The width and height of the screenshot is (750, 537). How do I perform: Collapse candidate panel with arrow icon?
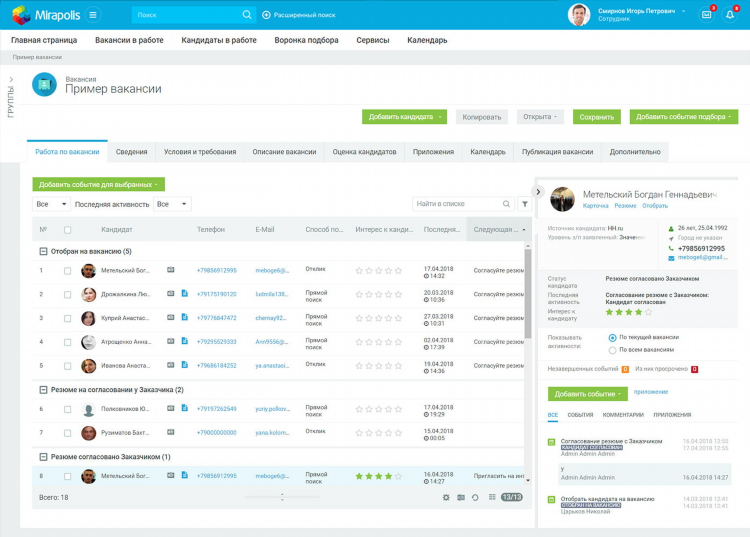(538, 192)
